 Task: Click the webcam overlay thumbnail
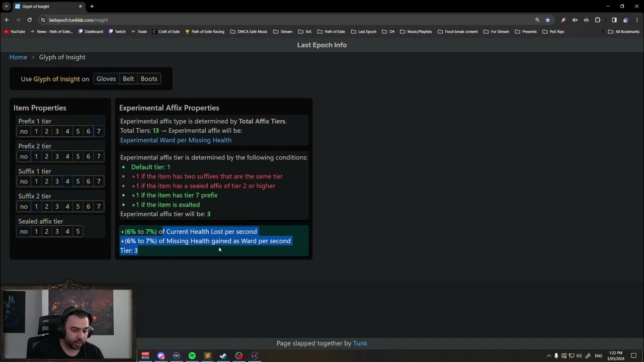tap(67, 323)
